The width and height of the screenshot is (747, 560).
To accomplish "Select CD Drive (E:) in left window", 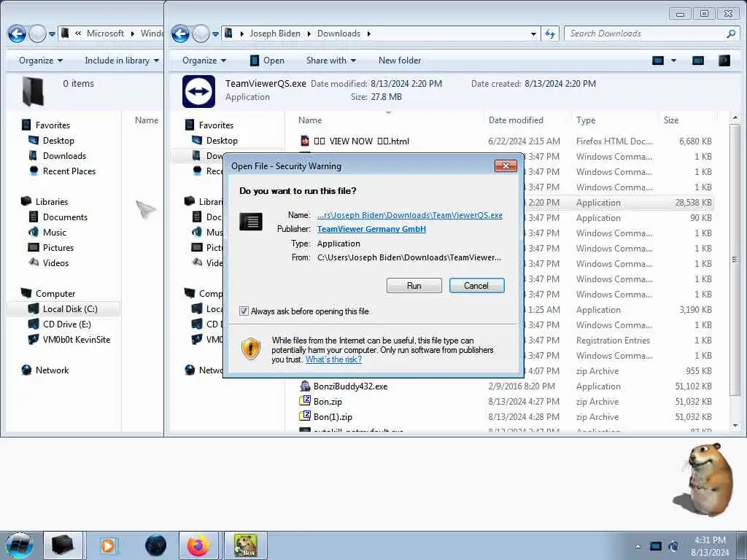I will 66,324.
